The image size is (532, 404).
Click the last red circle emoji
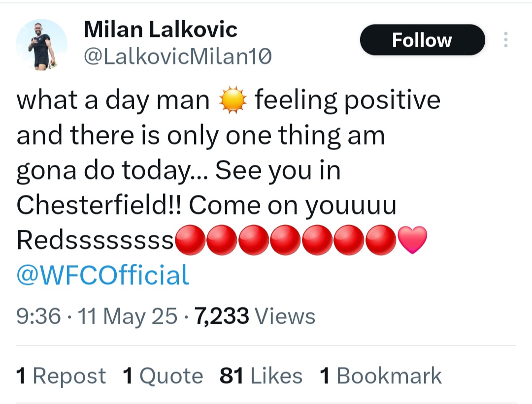tap(381, 240)
